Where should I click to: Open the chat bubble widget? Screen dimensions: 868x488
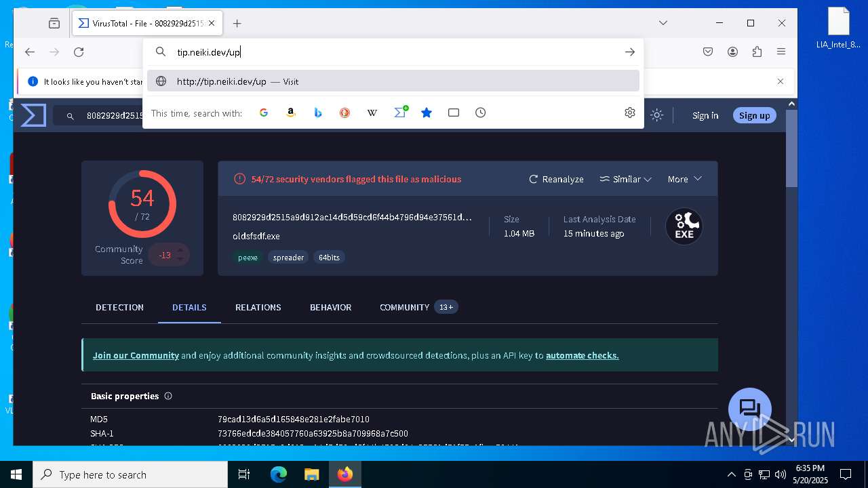pyautogui.click(x=749, y=409)
